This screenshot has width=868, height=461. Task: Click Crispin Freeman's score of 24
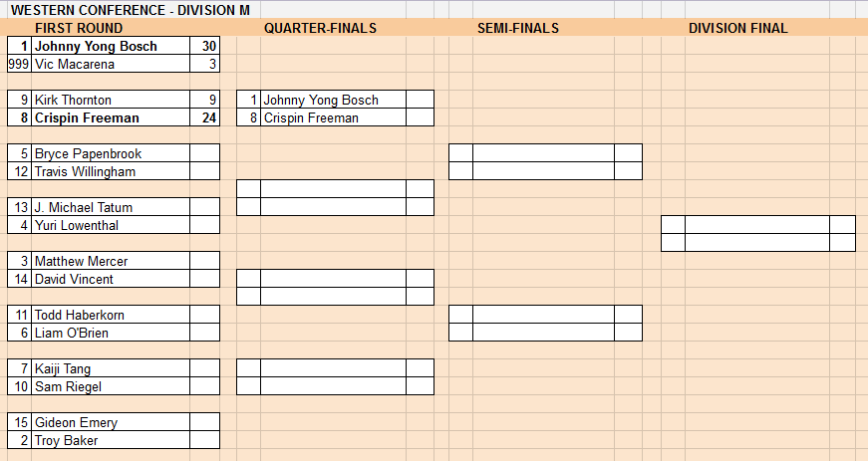[x=205, y=117]
